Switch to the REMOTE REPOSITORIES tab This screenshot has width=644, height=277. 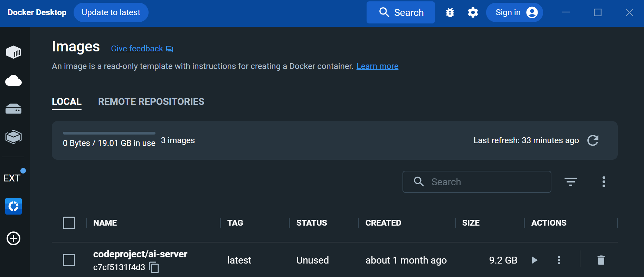(x=151, y=102)
